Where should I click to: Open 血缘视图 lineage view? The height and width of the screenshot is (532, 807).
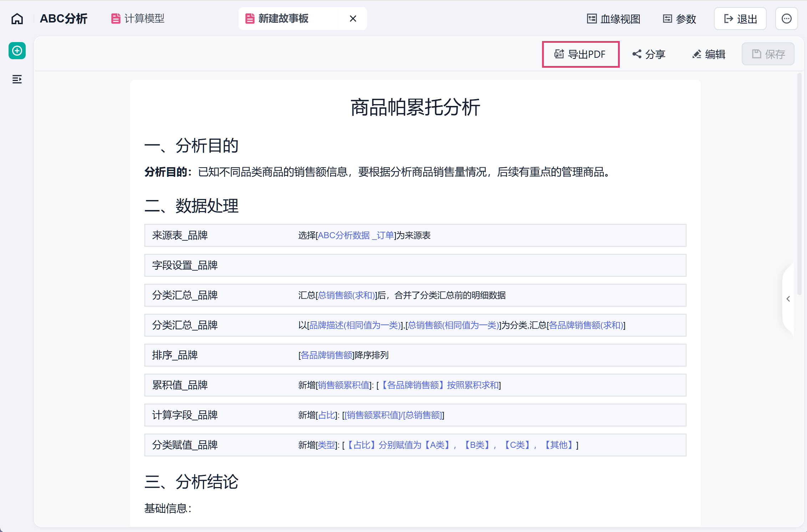613,19
